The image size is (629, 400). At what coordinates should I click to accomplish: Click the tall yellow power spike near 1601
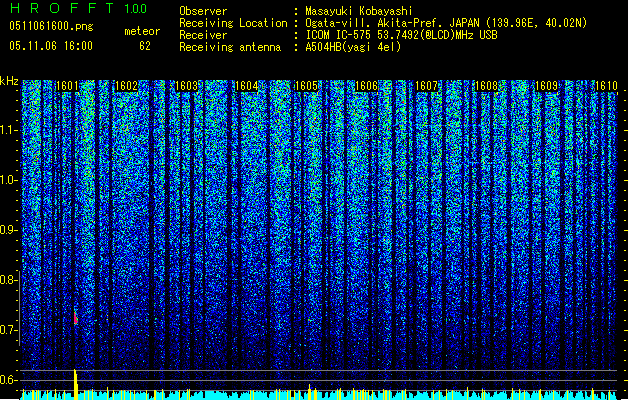tap(75, 384)
